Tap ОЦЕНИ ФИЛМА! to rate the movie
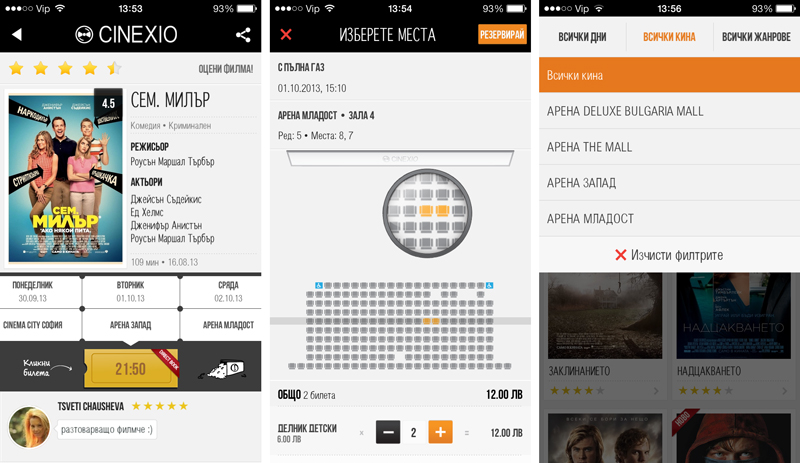 tap(226, 69)
